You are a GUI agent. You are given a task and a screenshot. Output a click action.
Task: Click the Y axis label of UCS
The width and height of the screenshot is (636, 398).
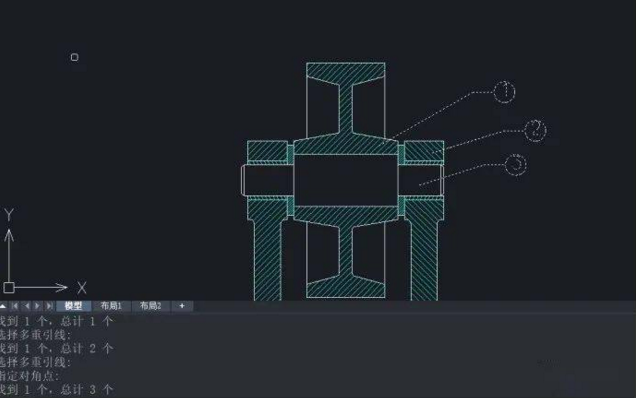click(x=9, y=215)
